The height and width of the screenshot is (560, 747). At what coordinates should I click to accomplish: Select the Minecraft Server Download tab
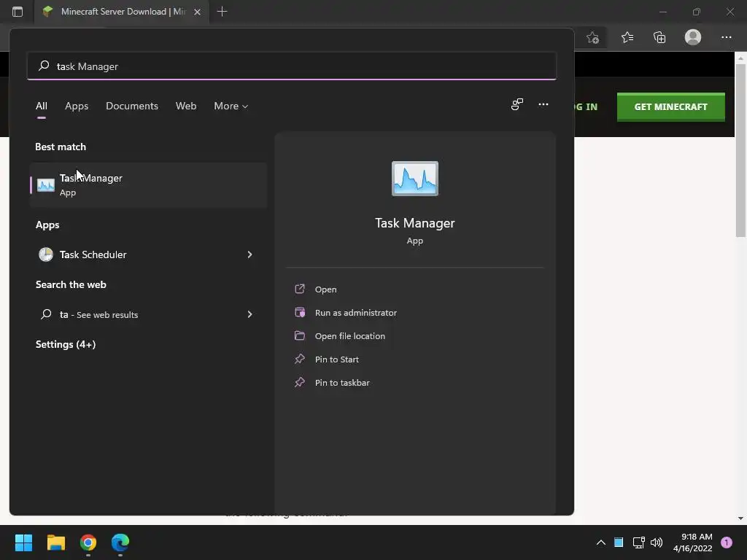[x=122, y=12]
